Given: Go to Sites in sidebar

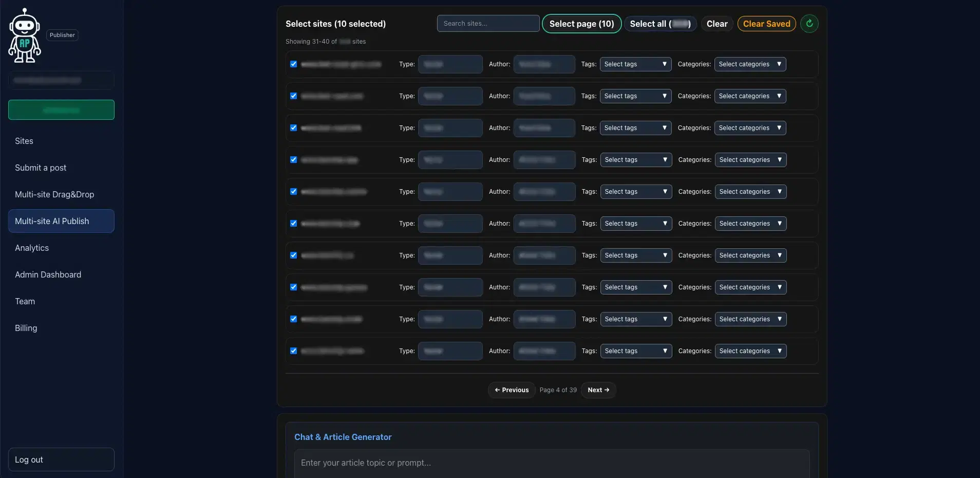Looking at the screenshot, I should pyautogui.click(x=61, y=141).
